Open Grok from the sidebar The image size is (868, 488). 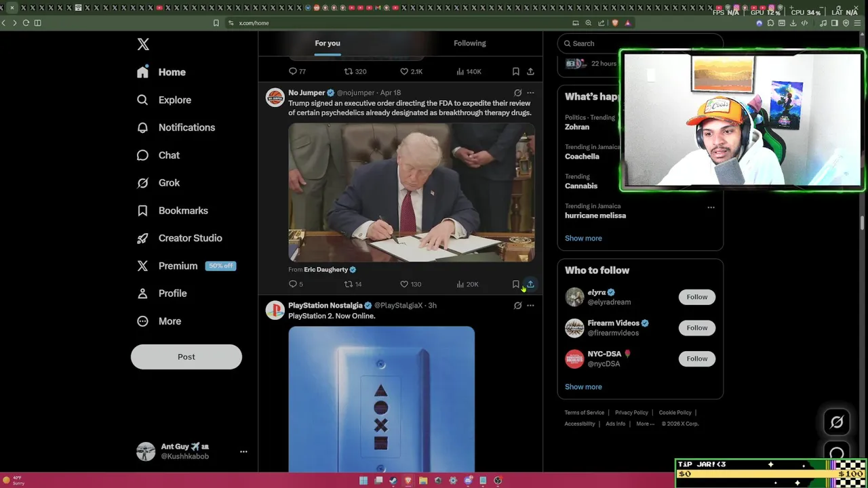point(158,183)
